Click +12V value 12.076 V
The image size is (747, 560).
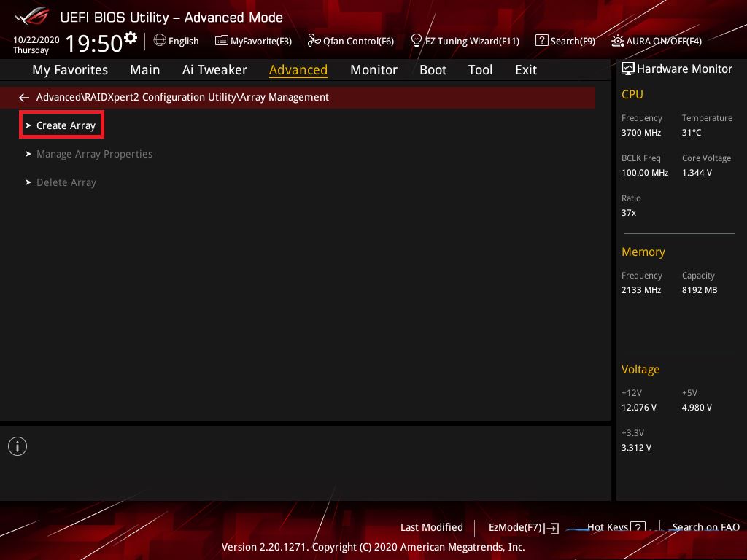pos(639,407)
